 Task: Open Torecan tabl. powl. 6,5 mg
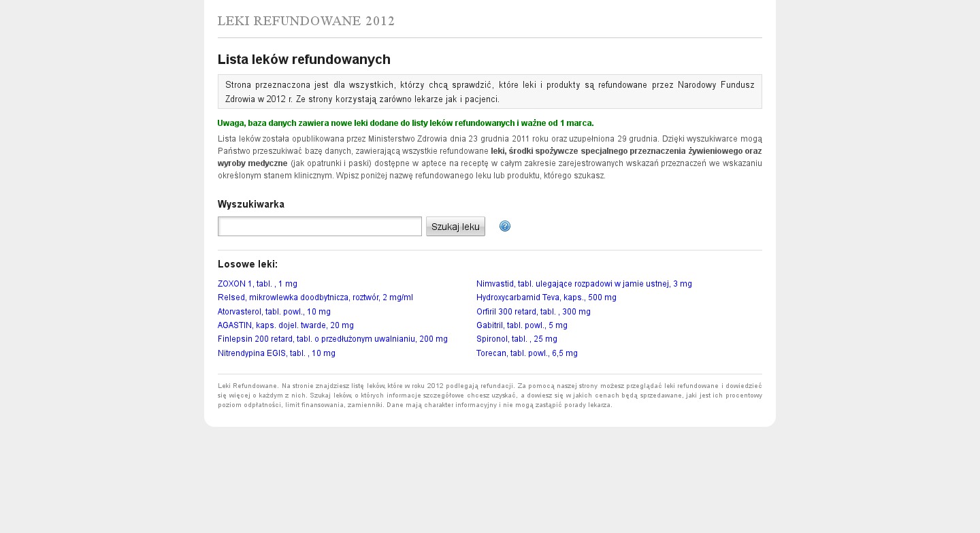click(x=527, y=353)
